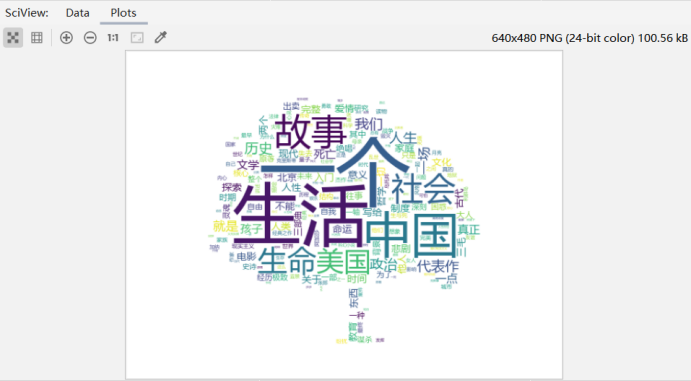Click the word 我们 in the word cloud
Image resolution: width=691 pixels, height=381 pixels.
(x=369, y=124)
